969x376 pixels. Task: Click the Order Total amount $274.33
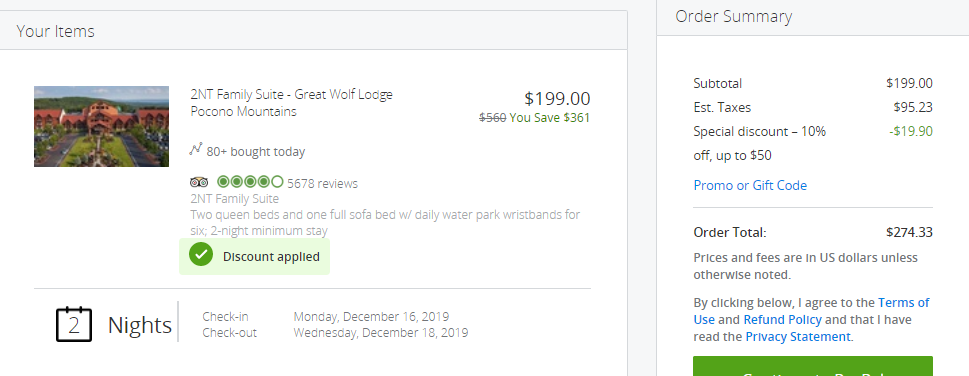pyautogui.click(x=909, y=233)
